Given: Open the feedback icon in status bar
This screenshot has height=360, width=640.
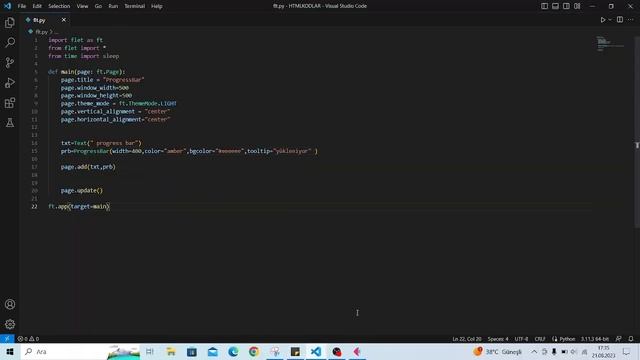Looking at the screenshot, I should click(x=618, y=339).
